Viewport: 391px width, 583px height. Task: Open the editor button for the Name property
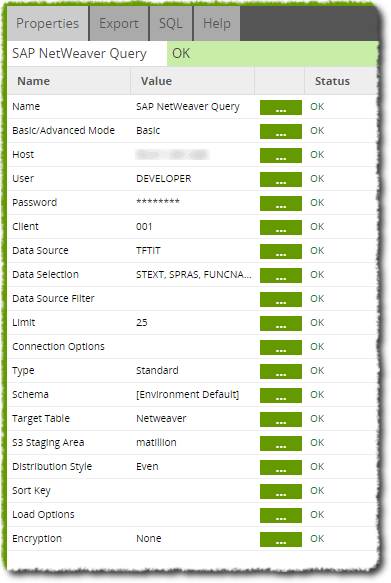[x=281, y=107]
